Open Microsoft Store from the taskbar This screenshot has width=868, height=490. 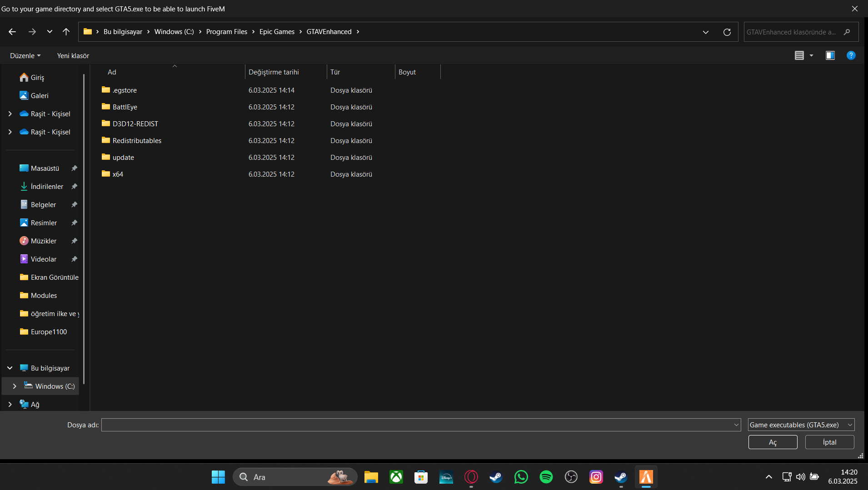[x=421, y=477]
